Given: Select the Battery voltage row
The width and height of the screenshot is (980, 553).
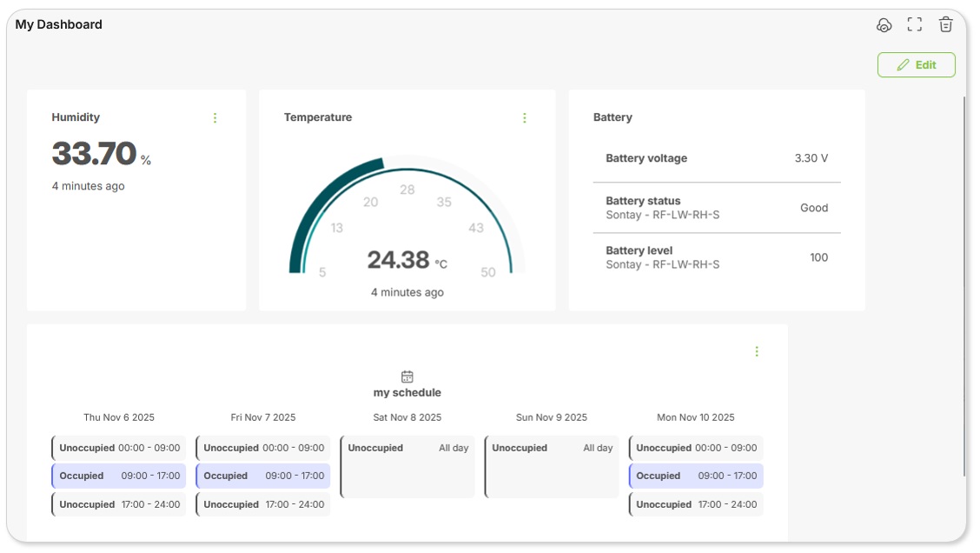Looking at the screenshot, I should [717, 158].
